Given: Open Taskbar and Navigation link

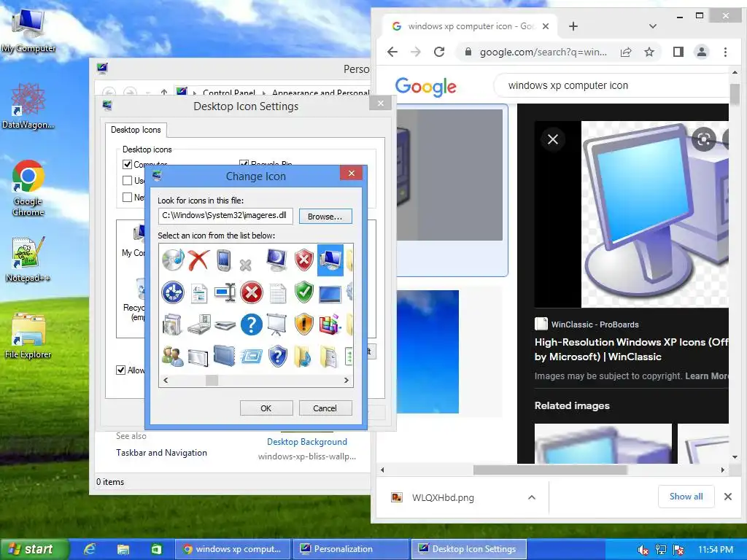Looking at the screenshot, I should [161, 452].
